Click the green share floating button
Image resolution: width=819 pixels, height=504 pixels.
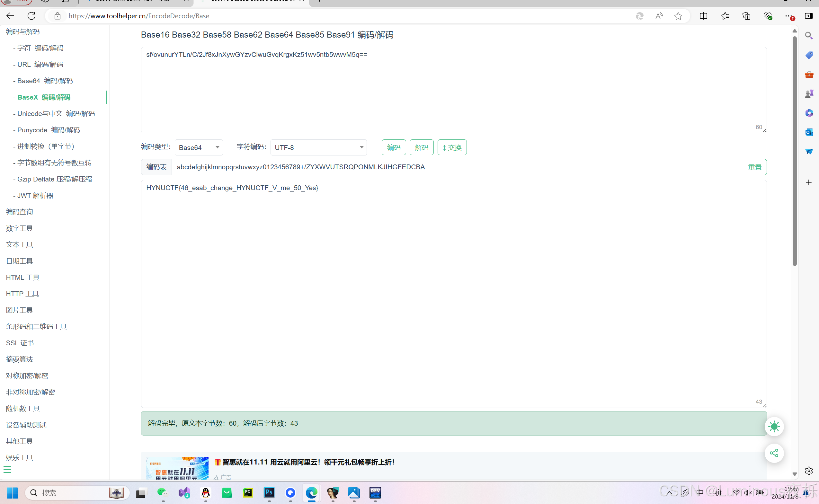tap(774, 453)
